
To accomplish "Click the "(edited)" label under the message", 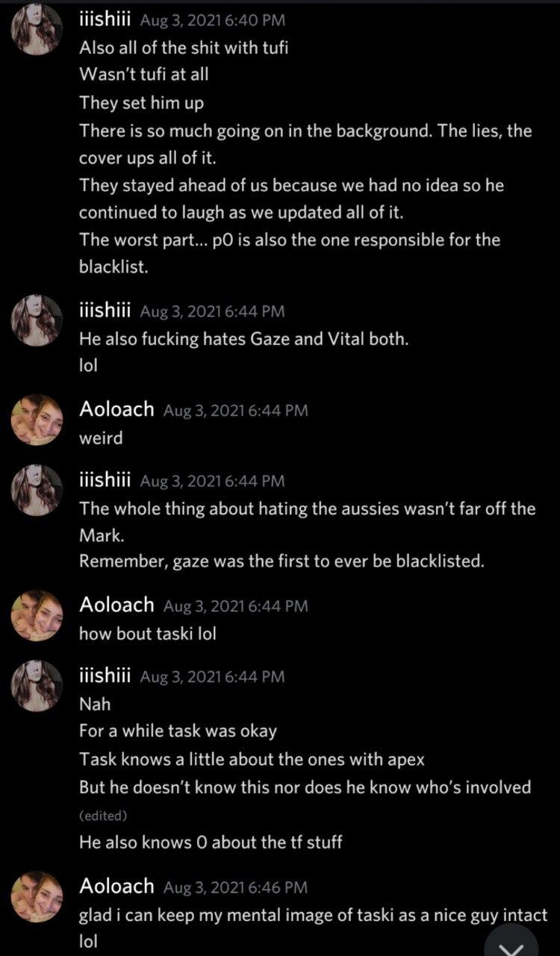I will pyautogui.click(x=103, y=815).
